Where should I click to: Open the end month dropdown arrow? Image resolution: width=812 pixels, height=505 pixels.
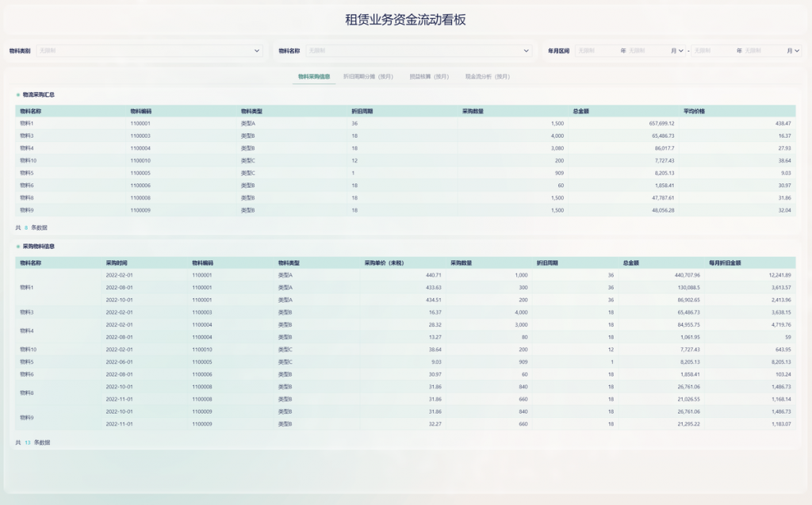[796, 51]
